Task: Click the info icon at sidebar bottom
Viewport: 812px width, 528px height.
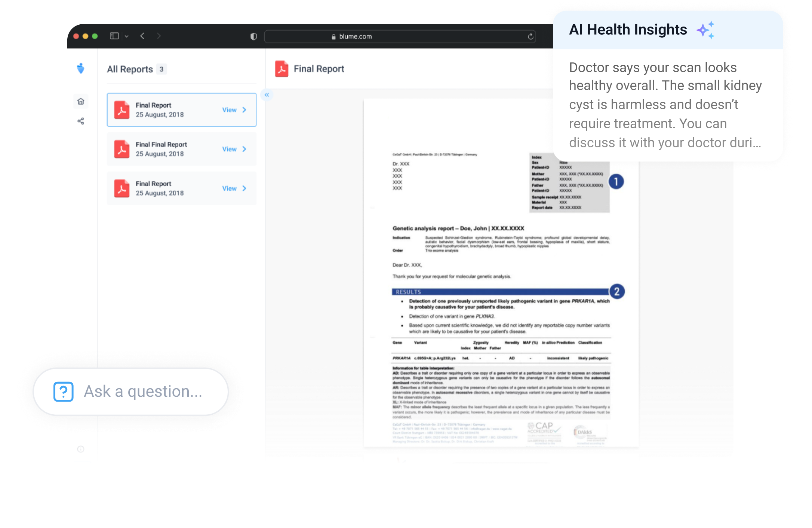Action: (81, 449)
